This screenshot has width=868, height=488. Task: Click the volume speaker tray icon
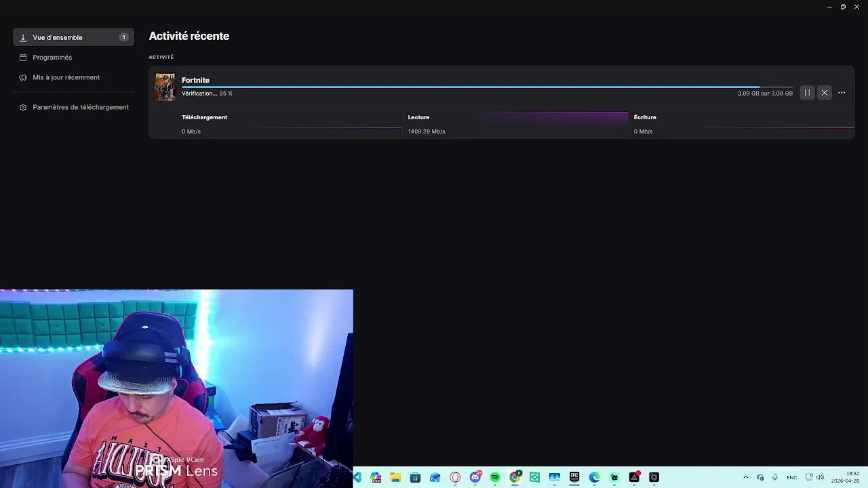(x=821, y=478)
